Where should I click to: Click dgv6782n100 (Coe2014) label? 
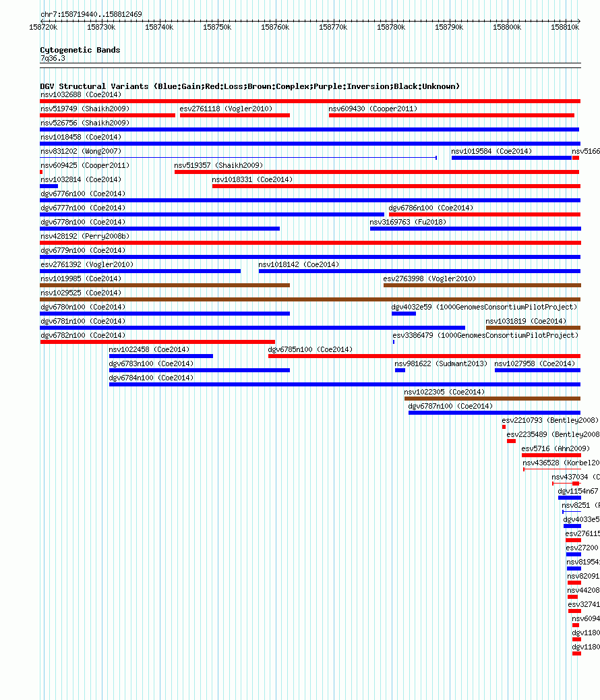tap(83, 336)
